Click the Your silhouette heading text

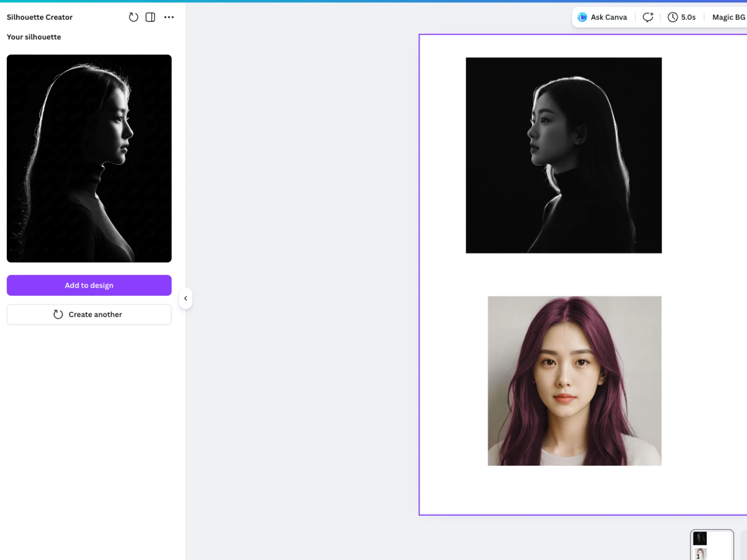(x=34, y=37)
